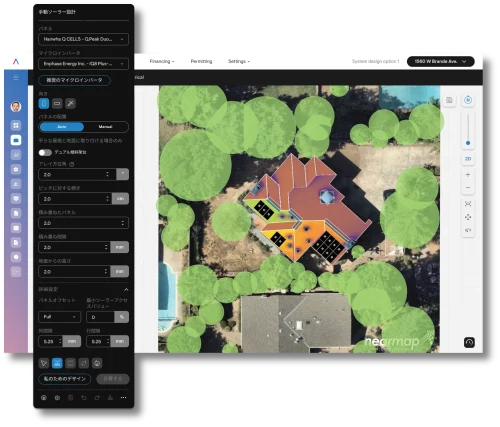Open the Enphase Energy microinverter dropdown
This screenshot has width=500, height=427.
click(x=83, y=63)
